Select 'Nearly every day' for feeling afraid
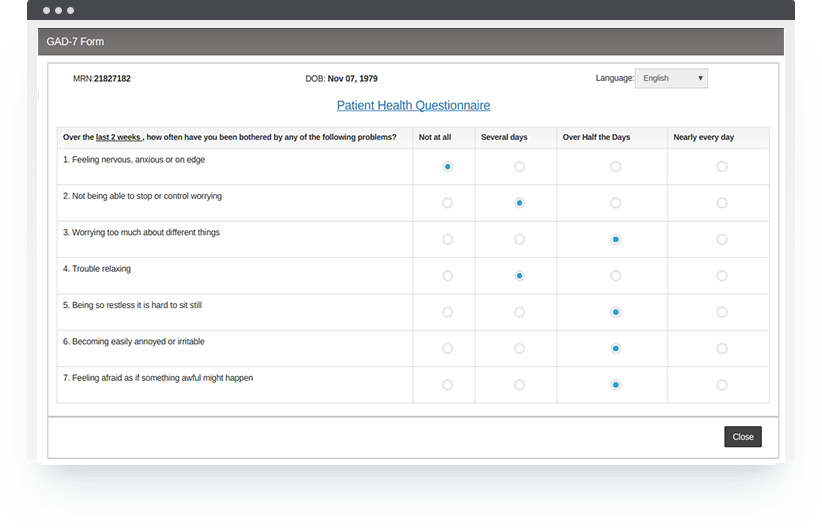822x528 pixels. [x=722, y=385]
